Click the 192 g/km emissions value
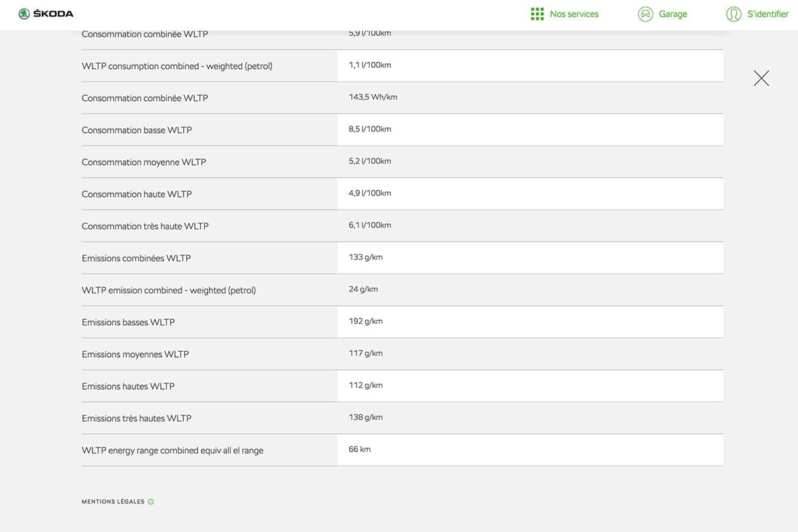 (x=365, y=321)
